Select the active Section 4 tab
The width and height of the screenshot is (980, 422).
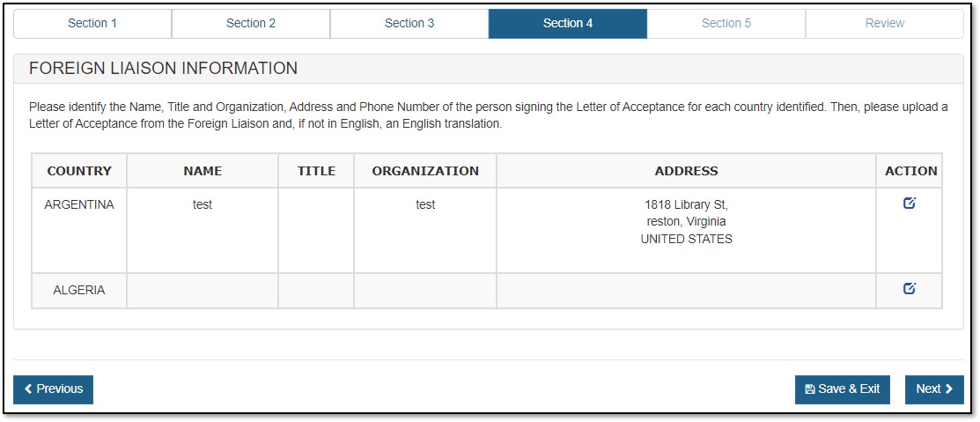click(568, 24)
